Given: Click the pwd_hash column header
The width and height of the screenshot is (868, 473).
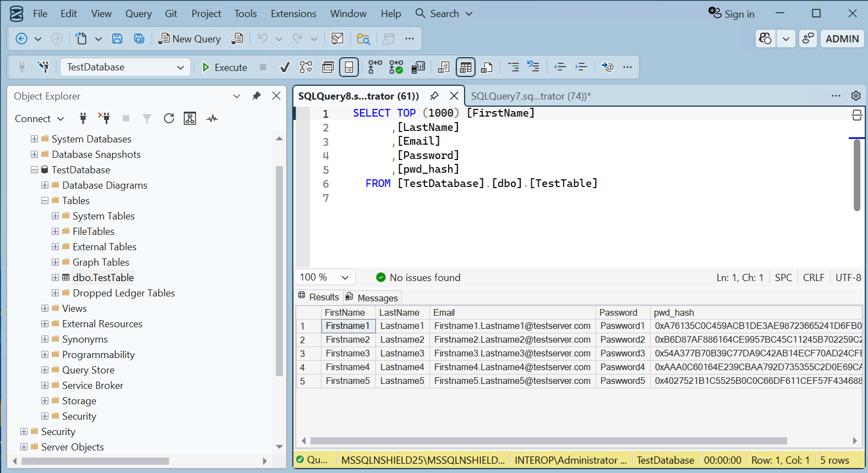Looking at the screenshot, I should (756, 312).
